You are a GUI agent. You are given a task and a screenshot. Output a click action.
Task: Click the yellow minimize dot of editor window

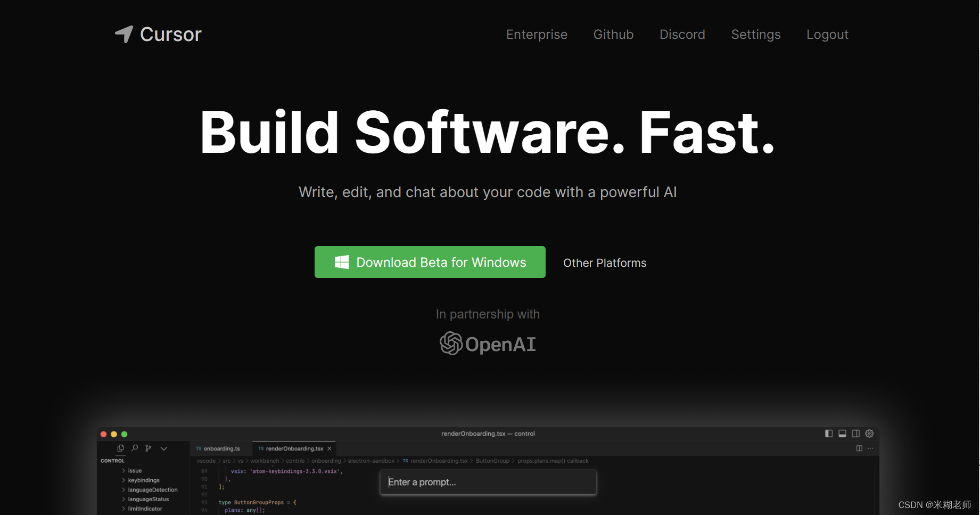[113, 434]
